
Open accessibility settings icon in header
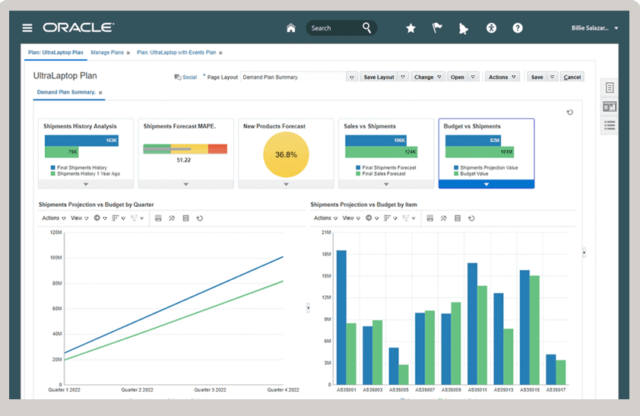491,28
